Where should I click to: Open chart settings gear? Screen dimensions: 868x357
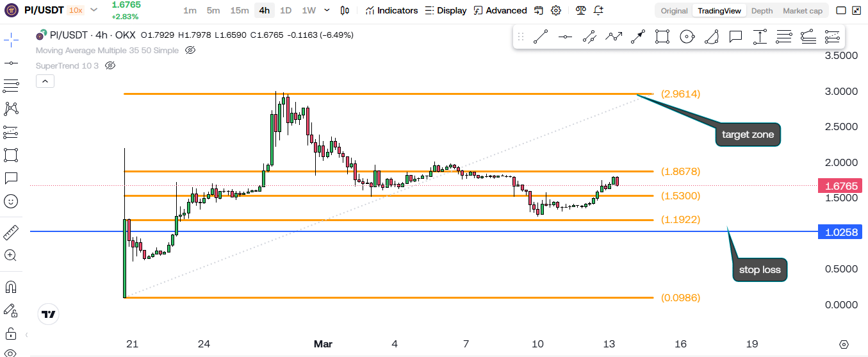pos(556,10)
